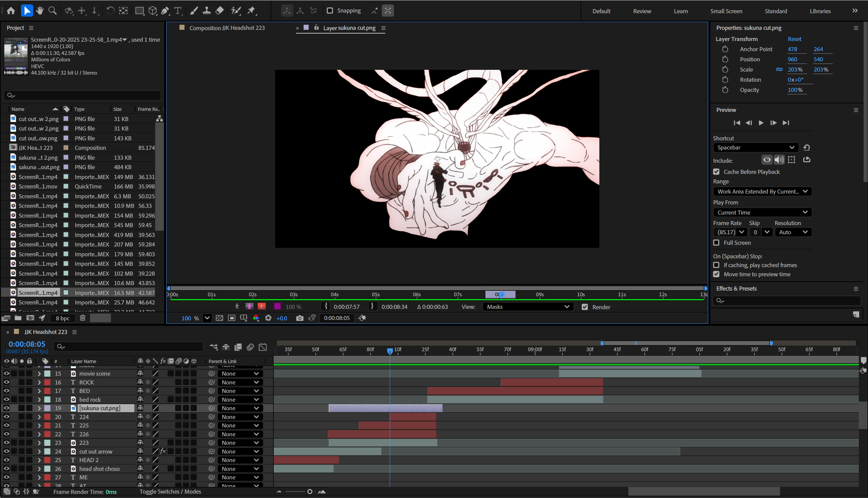The height and width of the screenshot is (498, 868).
Task: Open the Spacebar shortcut dropdown
Action: (755, 147)
